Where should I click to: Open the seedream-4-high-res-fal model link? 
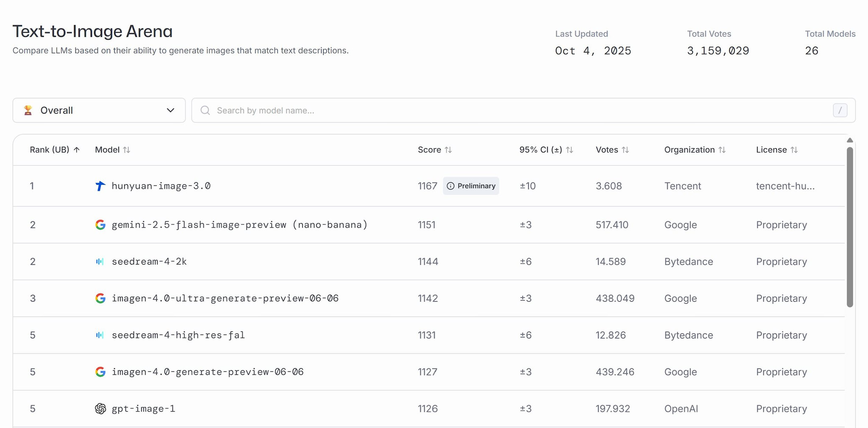point(178,335)
